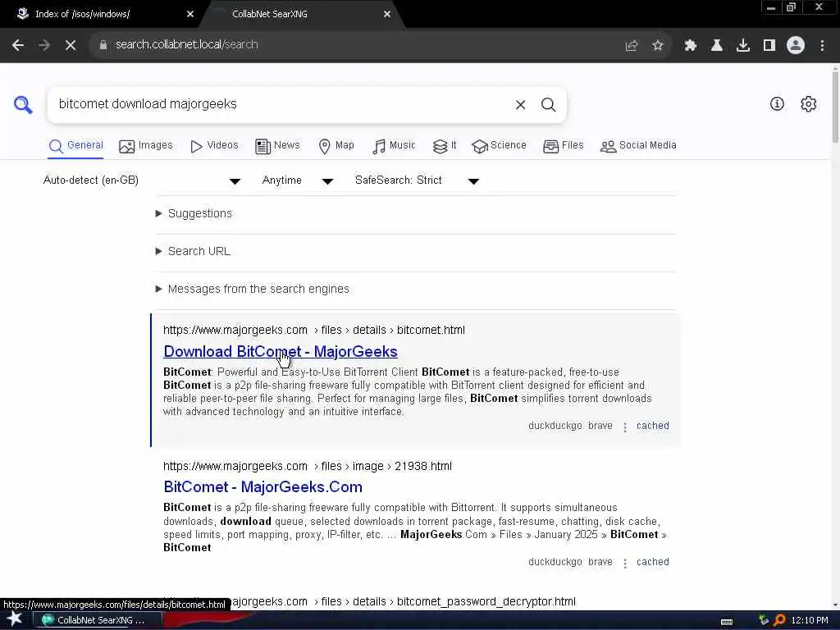Click the keyboard tray icon
The width and height of the screenshot is (840, 630).
pos(727,622)
